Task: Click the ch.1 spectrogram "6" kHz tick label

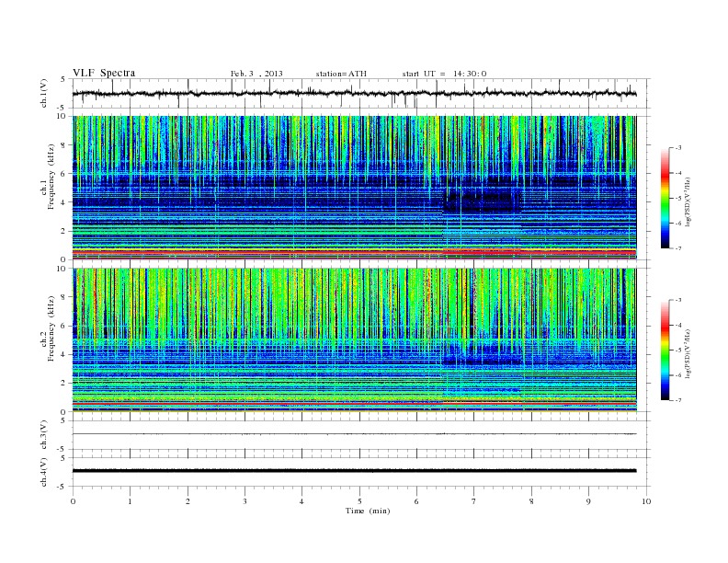Action: click(x=63, y=174)
